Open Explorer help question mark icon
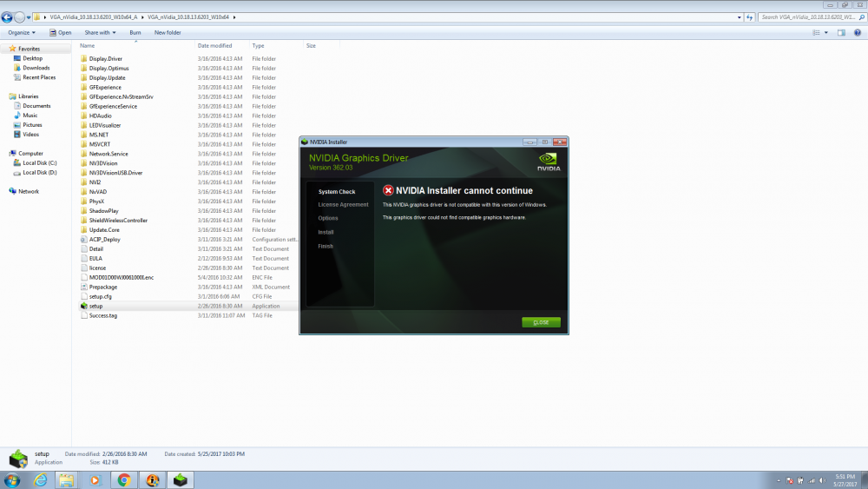The height and width of the screenshot is (489, 868). 858,33
